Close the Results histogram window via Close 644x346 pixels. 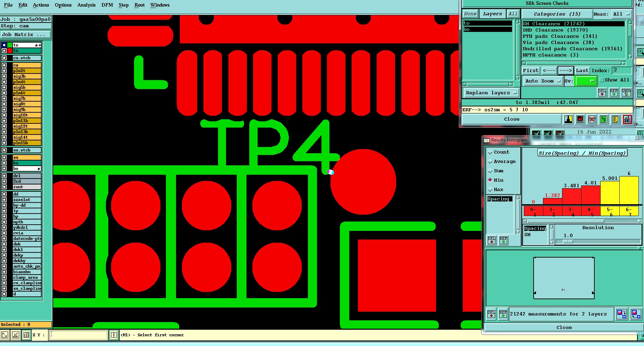coord(564,328)
